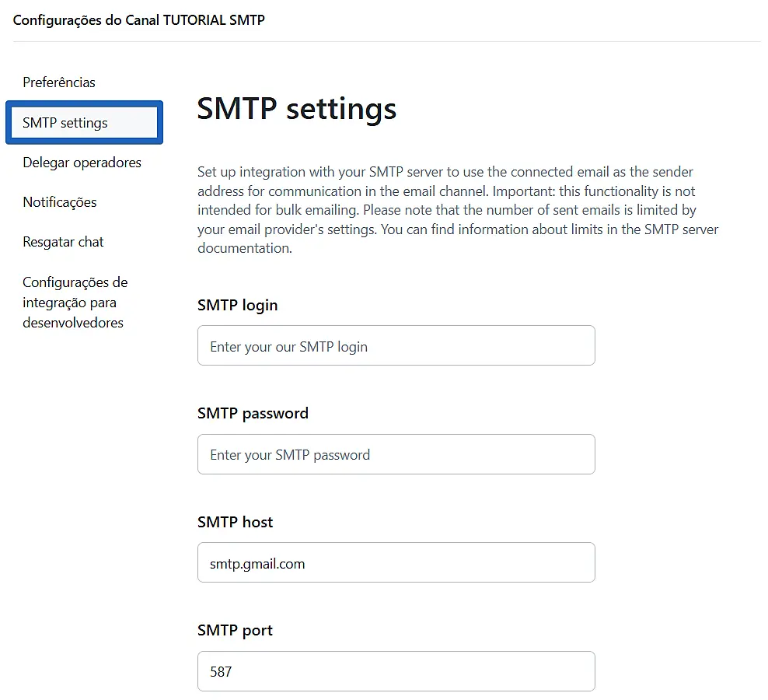Click the SMTP port field showing 587
This screenshot has height=700, width=768.
pyautogui.click(x=396, y=671)
